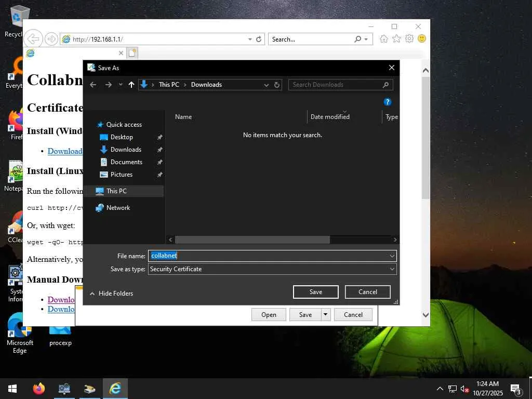Select Quick access in navigation pane
The width and height of the screenshot is (532, 399).
124,125
